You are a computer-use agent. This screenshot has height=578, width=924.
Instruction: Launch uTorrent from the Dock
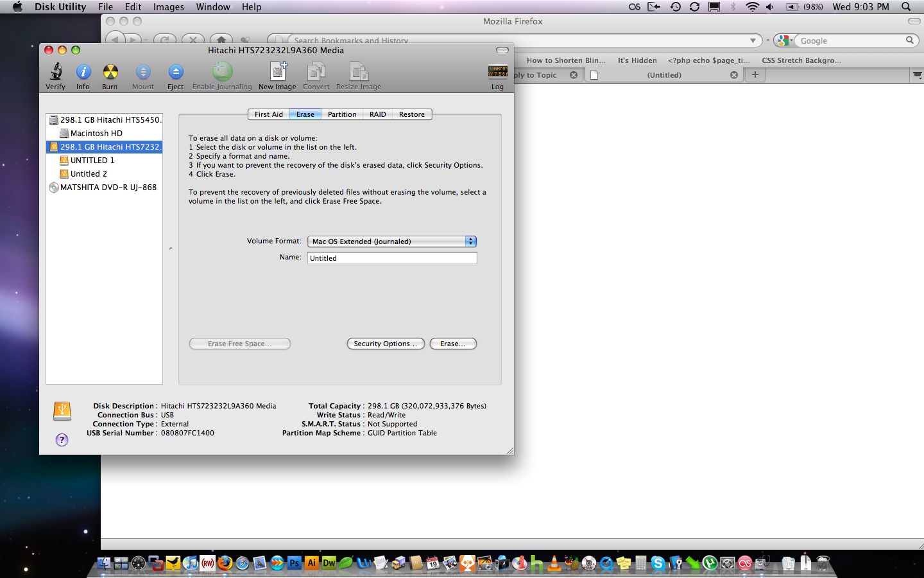pyautogui.click(x=710, y=563)
